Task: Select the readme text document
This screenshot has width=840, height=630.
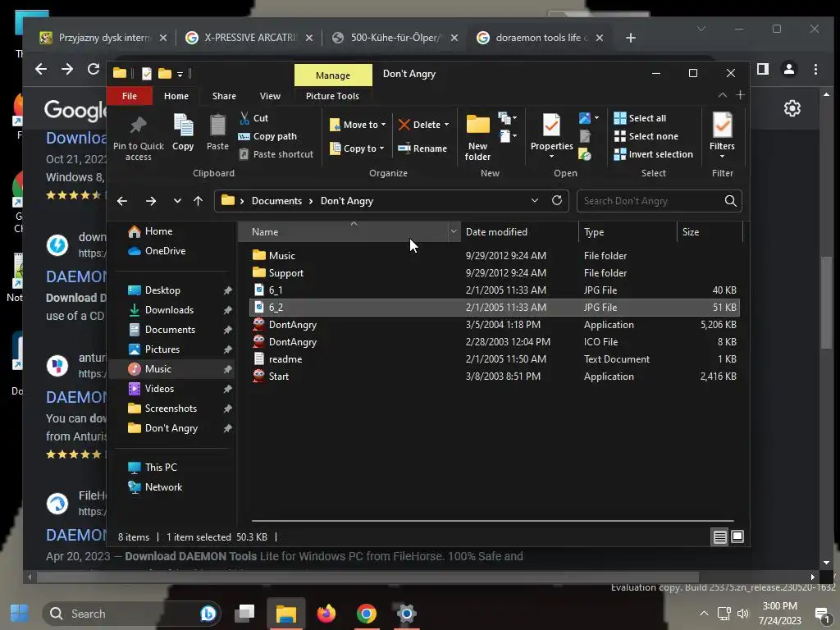Action: (494, 359)
